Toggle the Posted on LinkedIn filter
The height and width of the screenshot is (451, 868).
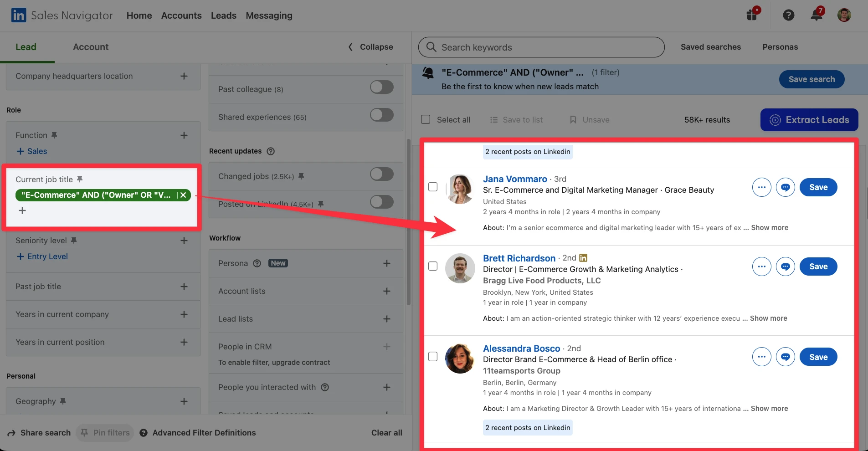382,202
